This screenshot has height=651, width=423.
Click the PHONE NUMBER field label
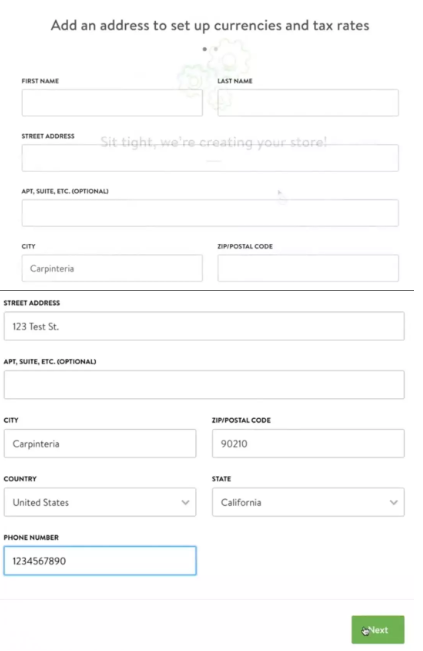pos(31,537)
